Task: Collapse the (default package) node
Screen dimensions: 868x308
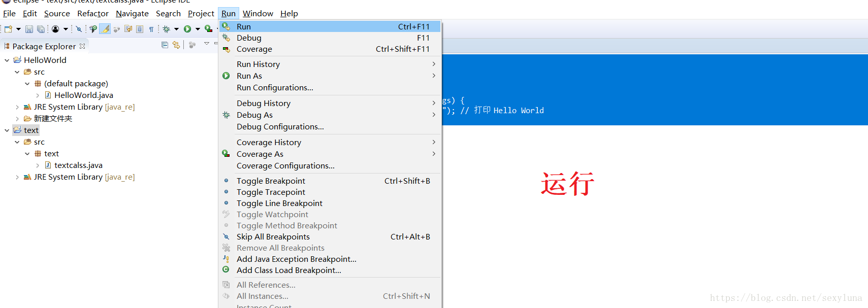Action: pyautogui.click(x=27, y=84)
